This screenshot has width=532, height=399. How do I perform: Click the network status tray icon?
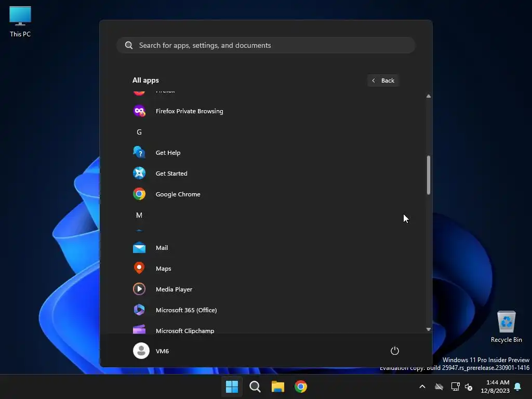coord(455,387)
